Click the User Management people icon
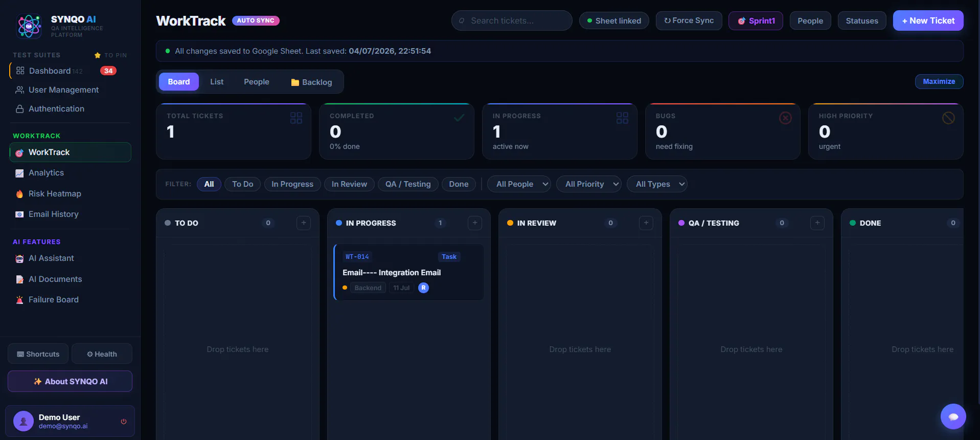This screenshot has width=980, height=440. [20, 90]
